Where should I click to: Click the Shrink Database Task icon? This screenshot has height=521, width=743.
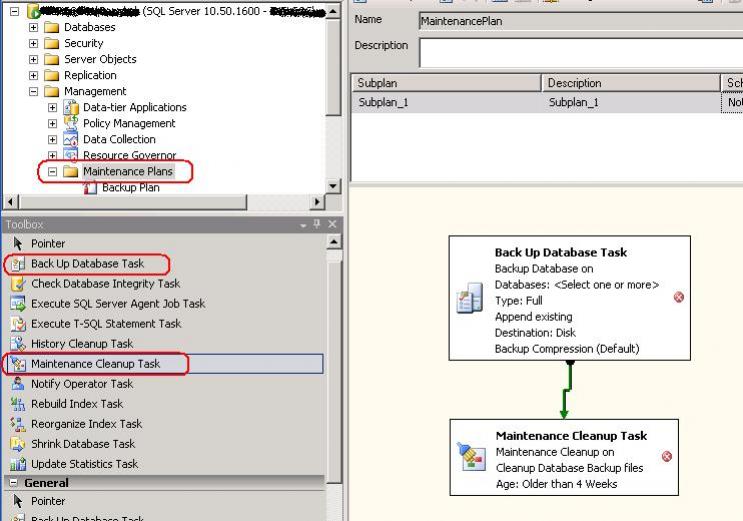[18, 444]
